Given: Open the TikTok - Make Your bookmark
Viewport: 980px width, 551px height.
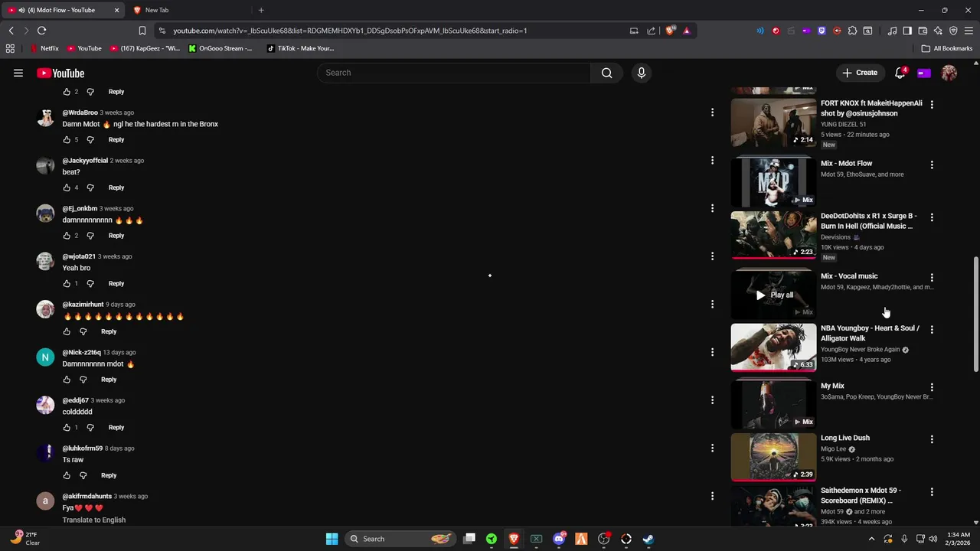Looking at the screenshot, I should tap(300, 48).
